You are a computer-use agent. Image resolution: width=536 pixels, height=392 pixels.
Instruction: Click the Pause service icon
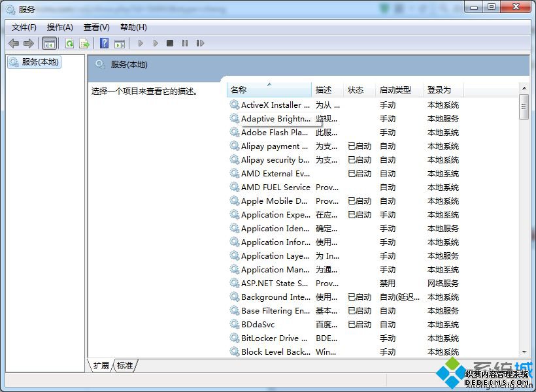pos(185,43)
